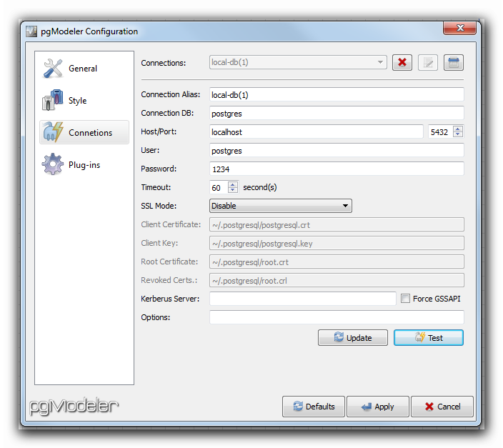Click the edit connection pencil icon
Image resolution: width=503 pixels, height=448 pixels.
click(x=428, y=62)
